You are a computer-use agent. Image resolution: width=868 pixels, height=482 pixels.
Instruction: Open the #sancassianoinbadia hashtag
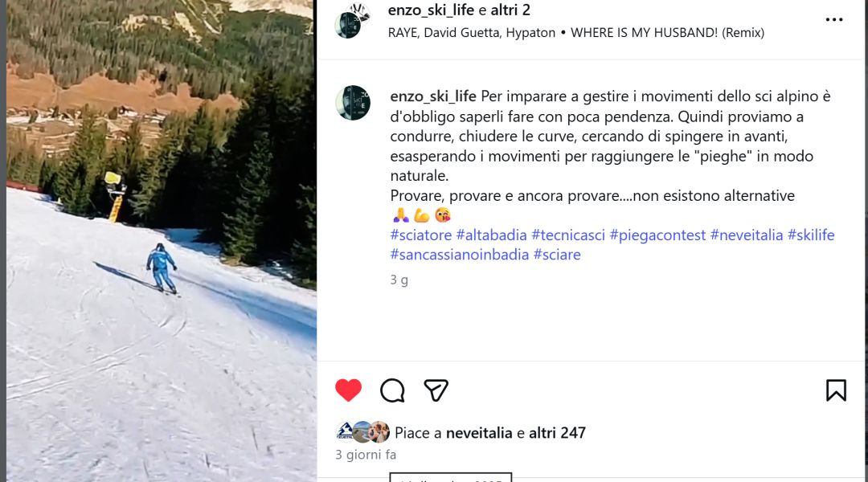coord(460,255)
